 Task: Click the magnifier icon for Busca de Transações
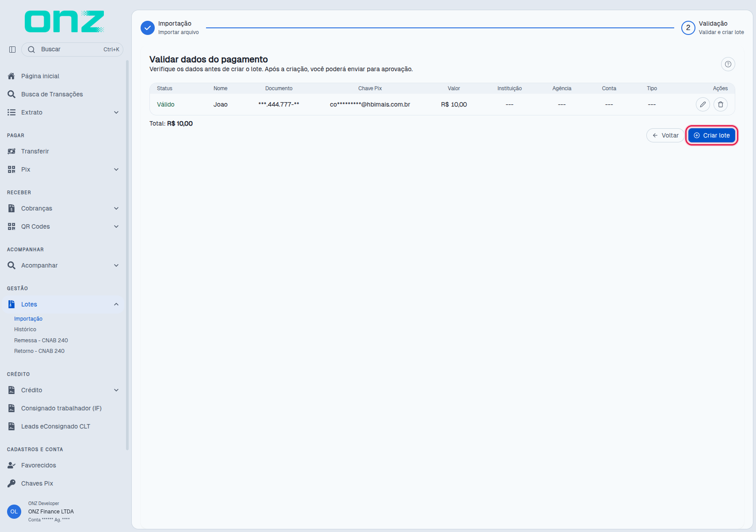pos(11,94)
